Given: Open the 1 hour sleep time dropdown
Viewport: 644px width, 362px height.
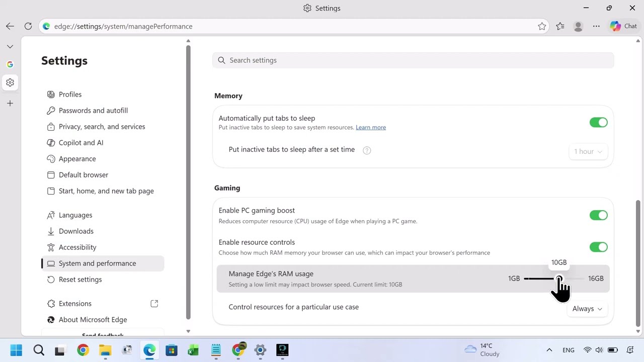Looking at the screenshot, I should (x=588, y=151).
